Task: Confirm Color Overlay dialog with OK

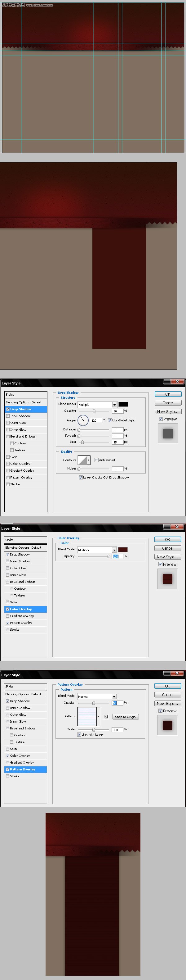Action: pos(167,539)
